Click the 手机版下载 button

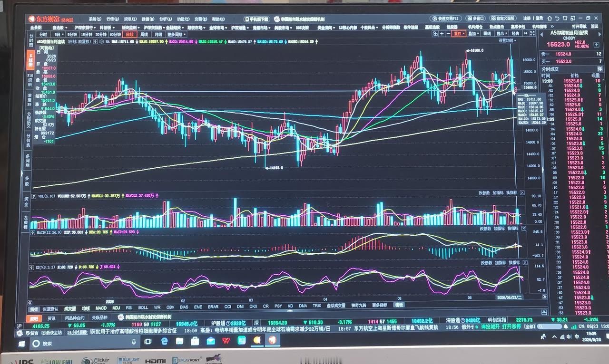(257, 19)
